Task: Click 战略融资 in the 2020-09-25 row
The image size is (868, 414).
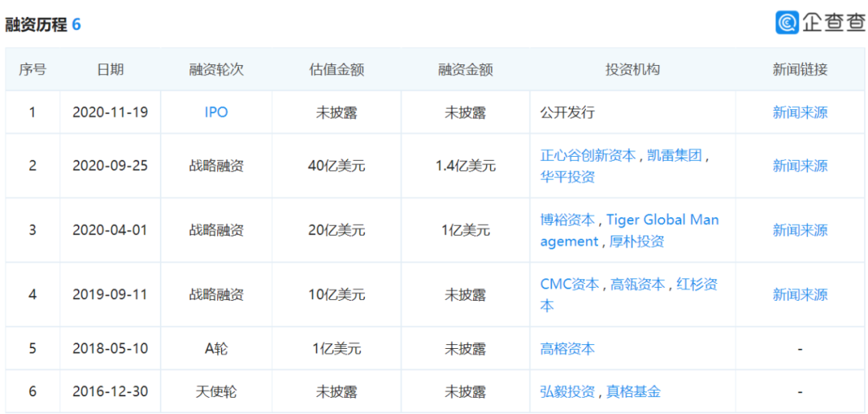Action: 216,166
